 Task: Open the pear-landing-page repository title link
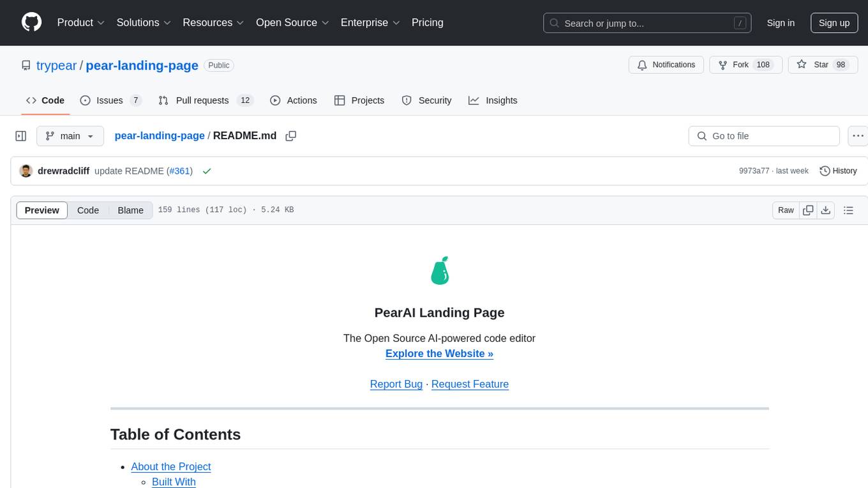coord(142,65)
